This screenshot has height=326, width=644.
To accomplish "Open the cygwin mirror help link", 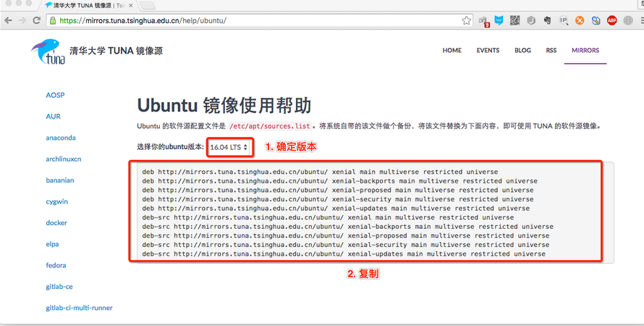I will pos(56,201).
